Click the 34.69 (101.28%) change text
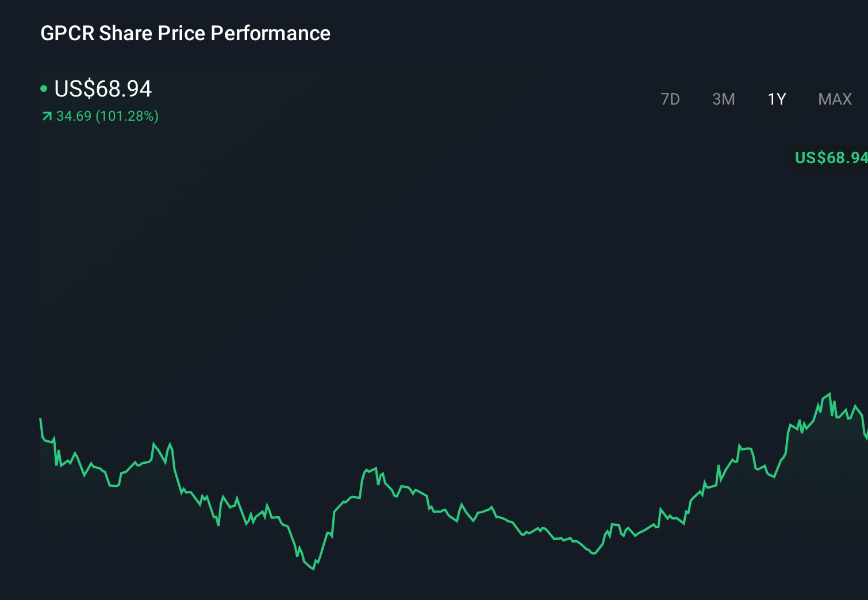The image size is (868, 600). coord(107,116)
